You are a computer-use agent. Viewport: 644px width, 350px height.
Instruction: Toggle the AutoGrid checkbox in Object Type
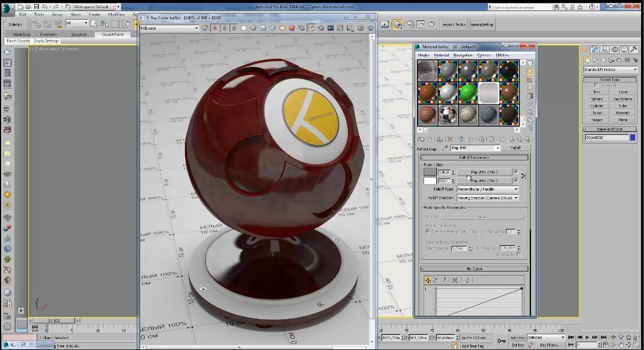click(x=596, y=85)
